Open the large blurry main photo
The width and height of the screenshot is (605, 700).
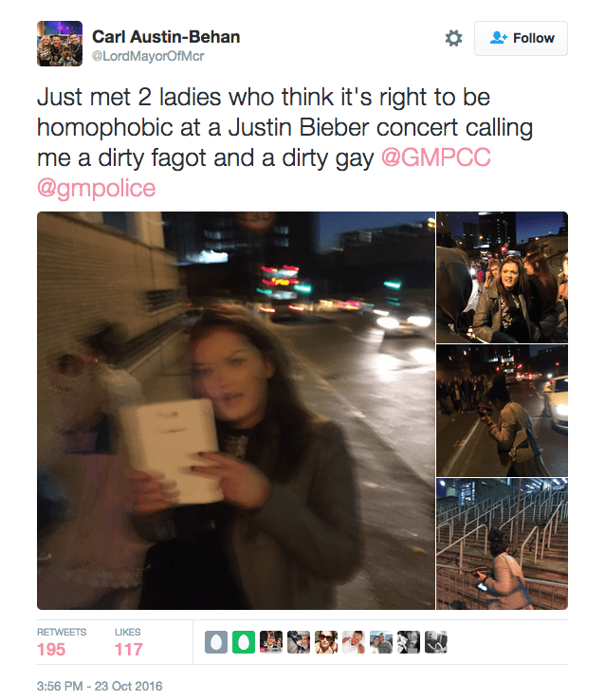click(x=236, y=411)
